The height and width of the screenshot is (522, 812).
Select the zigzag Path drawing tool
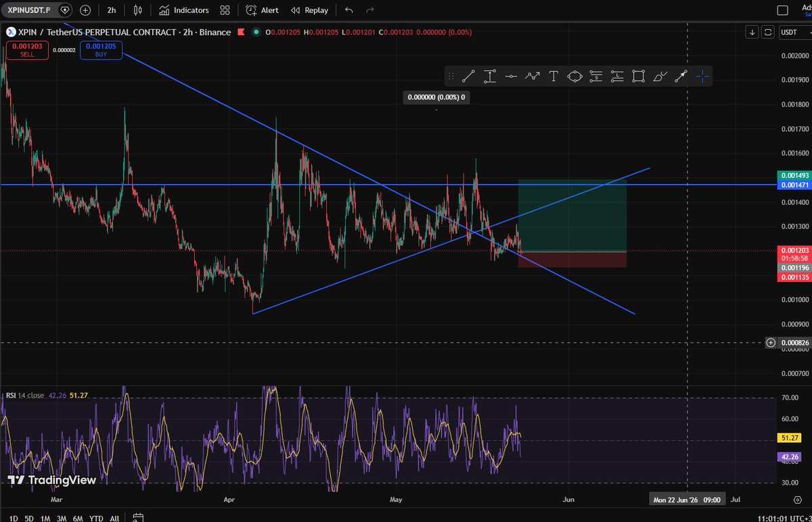(532, 76)
